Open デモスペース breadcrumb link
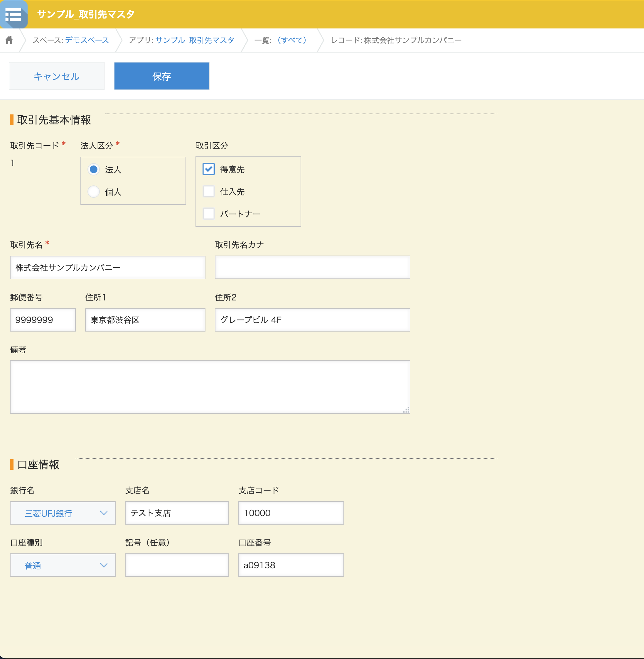 87,40
